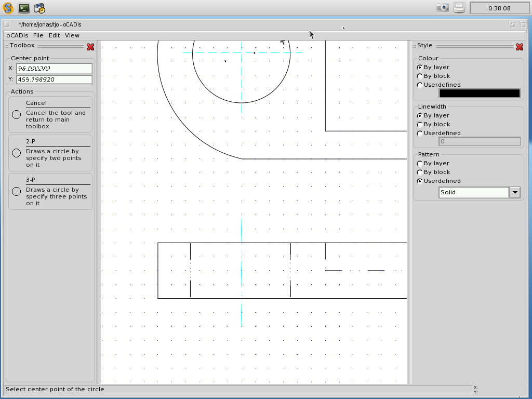This screenshot has height=399, width=532.
Task: Click the camera screenshot icon
Action: click(443, 7)
